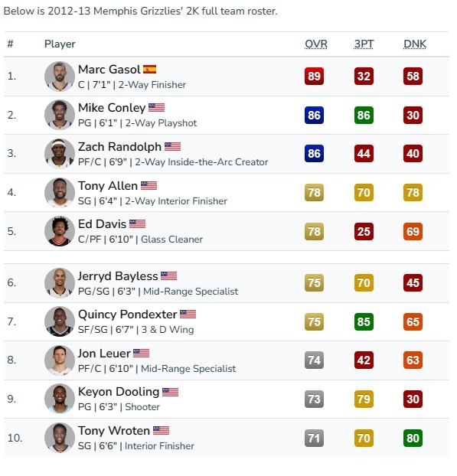This screenshot has height=476, width=457.
Task: Click Quincy Pondexter's 85 three-point badge
Action: [x=364, y=321]
